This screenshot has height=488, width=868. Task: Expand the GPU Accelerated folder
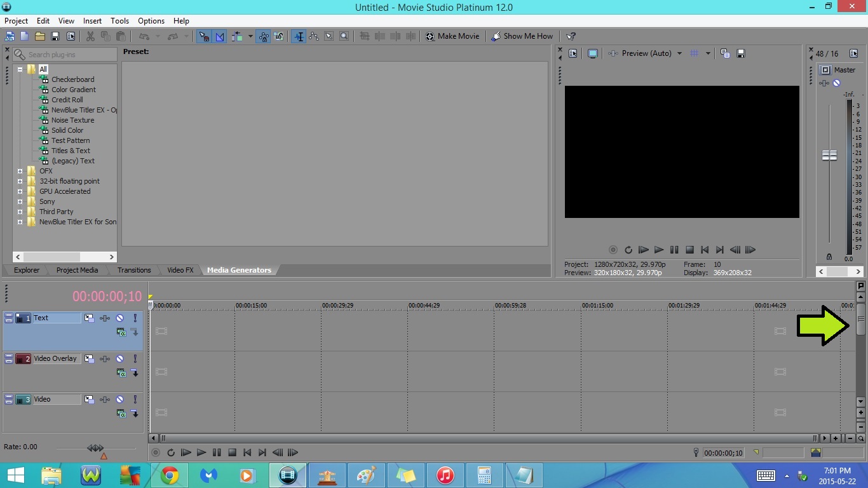(20, 191)
